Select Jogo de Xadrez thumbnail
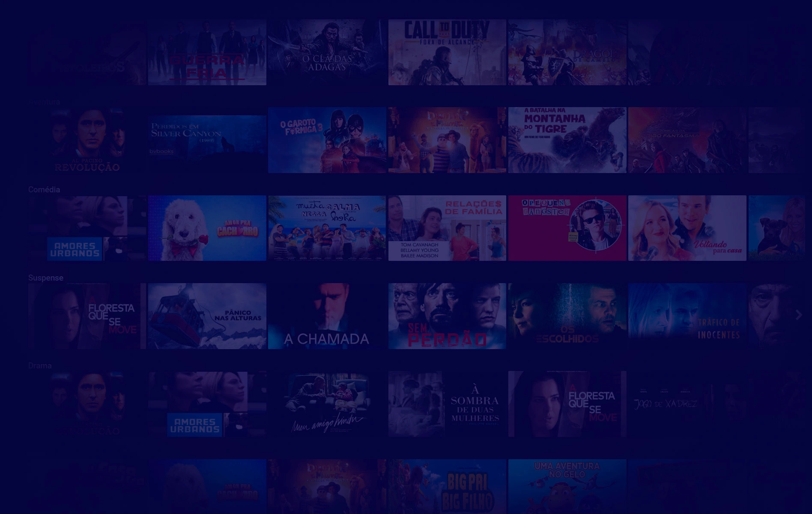This screenshot has width=812, height=514. pos(687,404)
